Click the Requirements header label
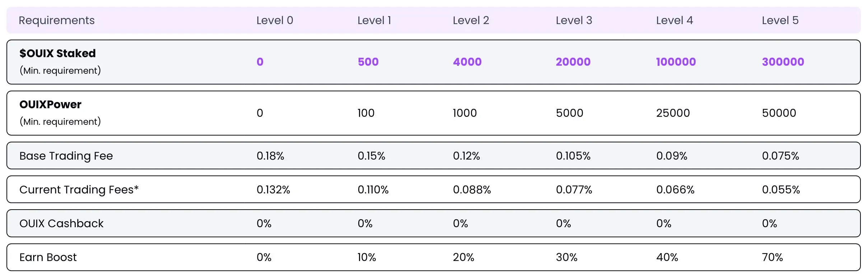 pyautogui.click(x=57, y=20)
